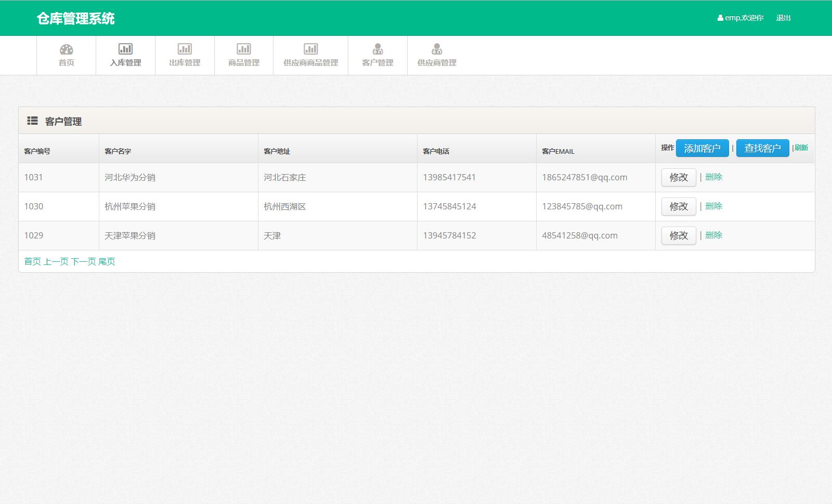The height and width of the screenshot is (504, 832).
Task: Open the 客户管理 navigation tab
Action: [378, 56]
